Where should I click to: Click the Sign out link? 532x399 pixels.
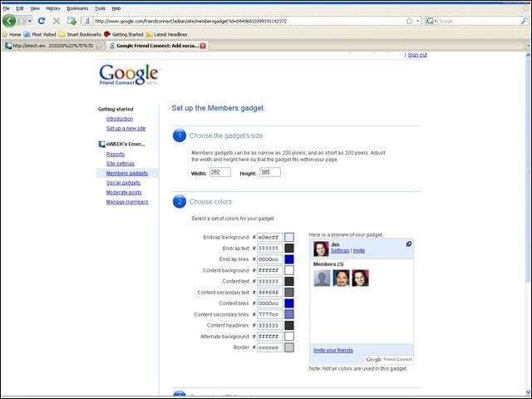pos(417,55)
